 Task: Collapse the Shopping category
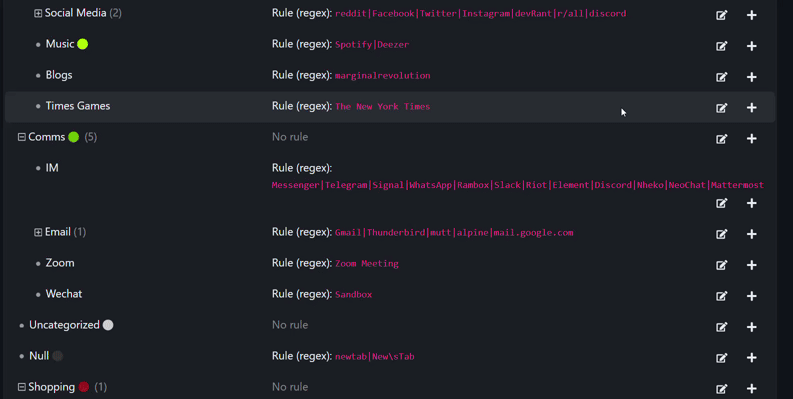click(x=22, y=387)
